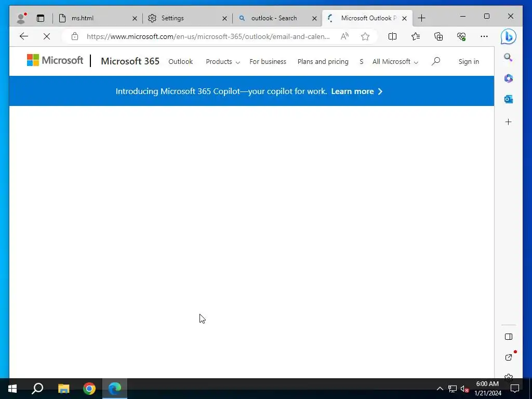
Task: Open the site search magnifier
Action: 436,61
